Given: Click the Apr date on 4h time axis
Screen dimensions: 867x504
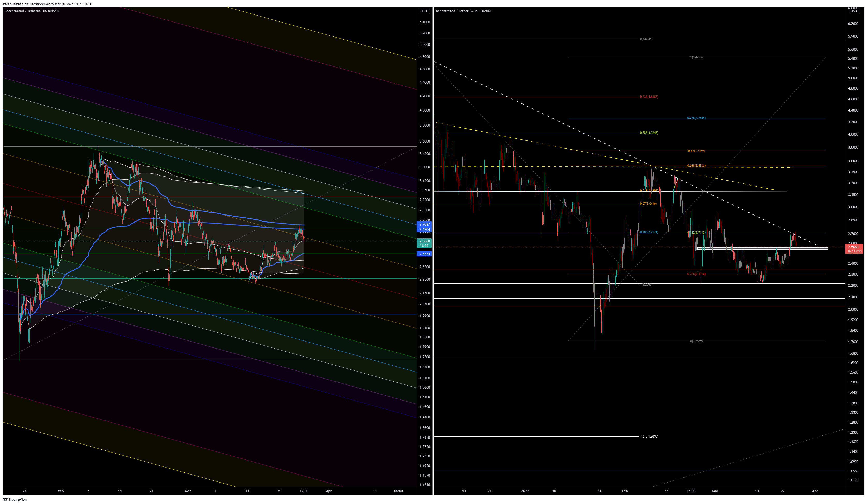Looking at the screenshot, I should click(x=815, y=491).
